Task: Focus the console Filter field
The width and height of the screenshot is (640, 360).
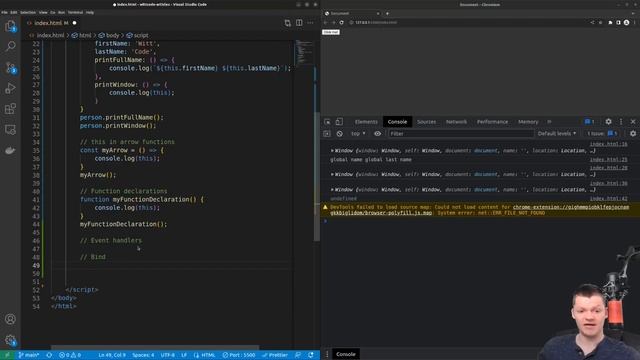Action: click(460, 133)
